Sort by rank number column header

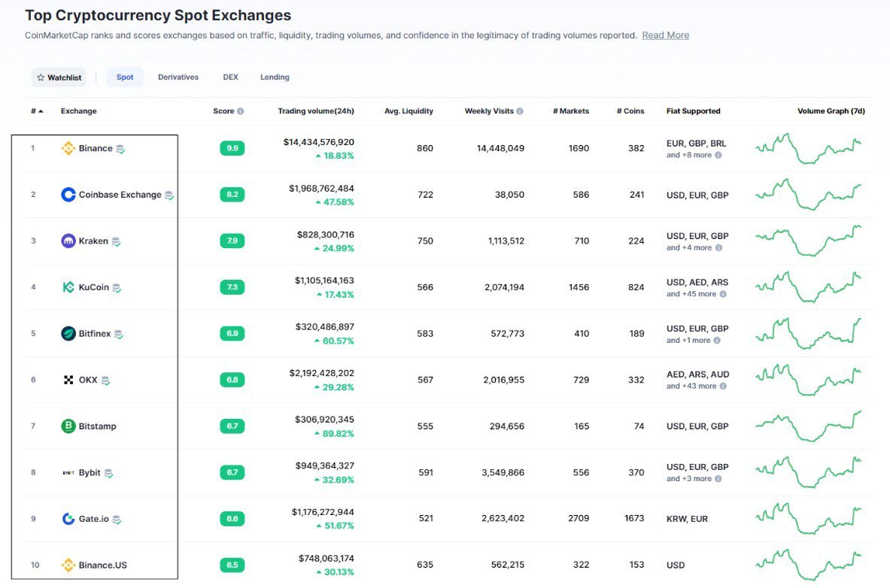click(37, 111)
